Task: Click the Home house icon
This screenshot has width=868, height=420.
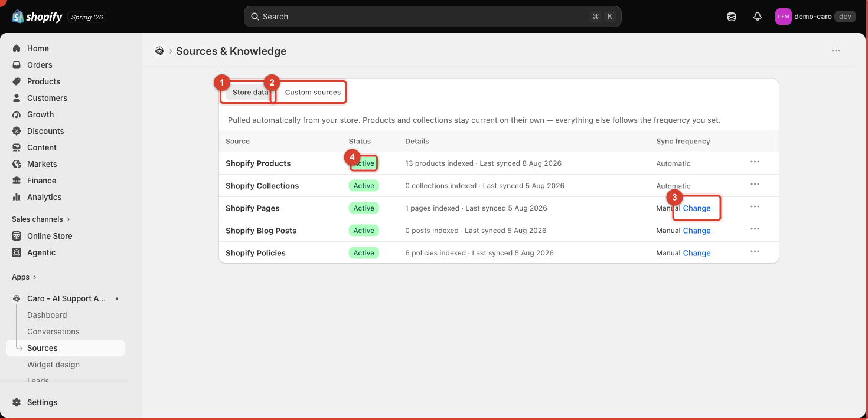Action: (x=17, y=48)
